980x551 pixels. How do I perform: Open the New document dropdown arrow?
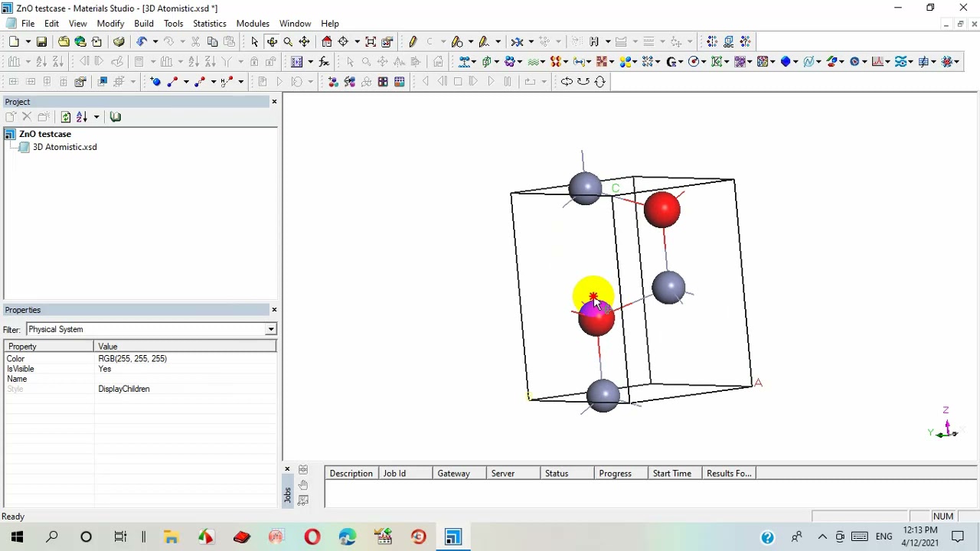click(28, 41)
